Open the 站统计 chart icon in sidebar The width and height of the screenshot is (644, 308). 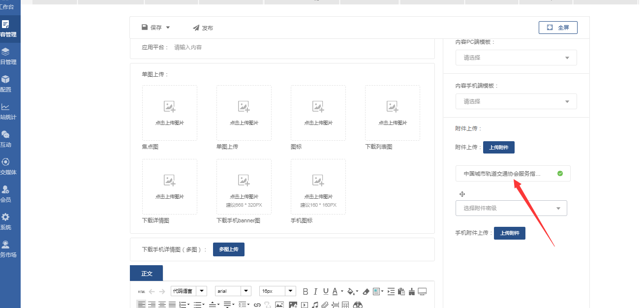(x=6, y=111)
